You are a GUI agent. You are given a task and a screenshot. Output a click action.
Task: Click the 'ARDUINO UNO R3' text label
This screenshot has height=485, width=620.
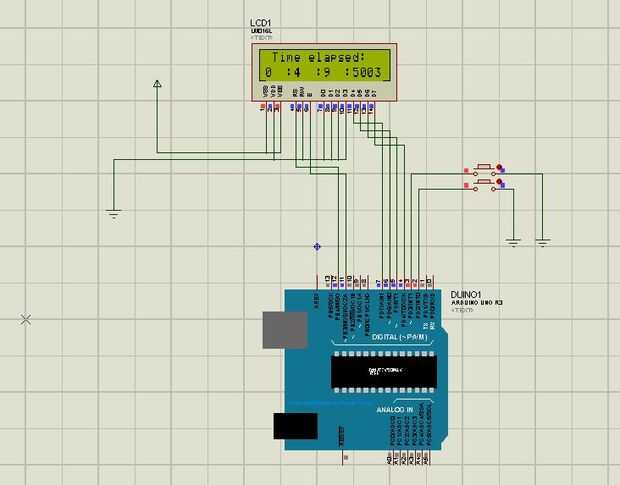tap(477, 303)
